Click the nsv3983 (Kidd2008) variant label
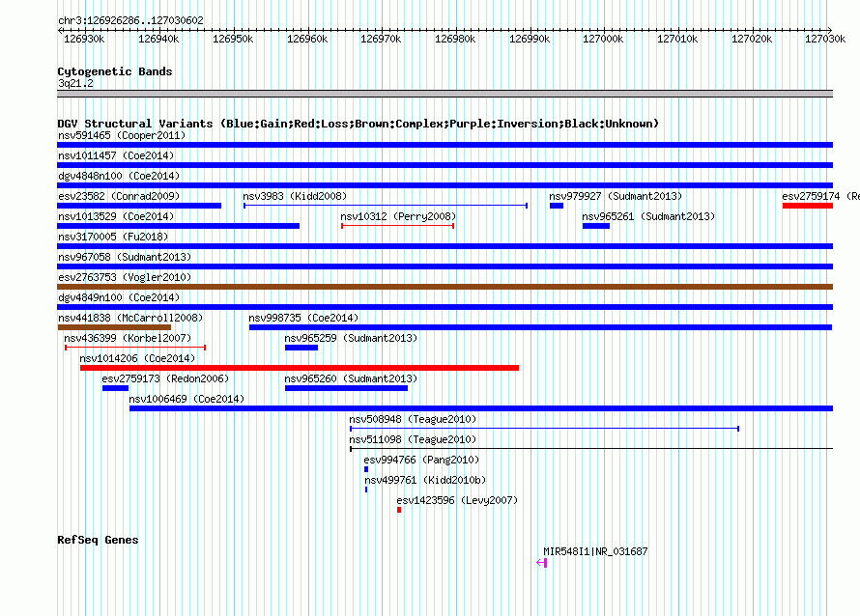The width and height of the screenshot is (860, 616). point(295,196)
